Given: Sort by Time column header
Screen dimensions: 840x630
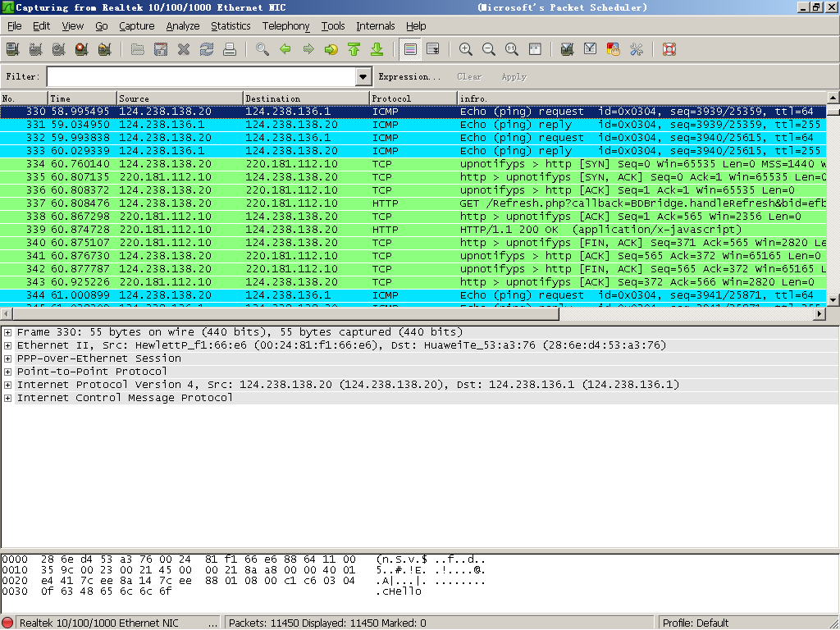Looking at the screenshot, I should click(x=82, y=98).
